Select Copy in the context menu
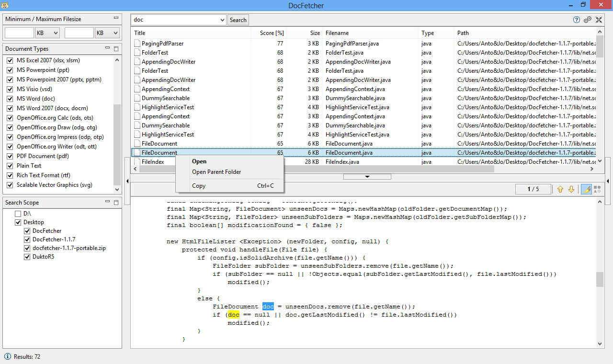This screenshot has width=613, height=364. (199, 186)
